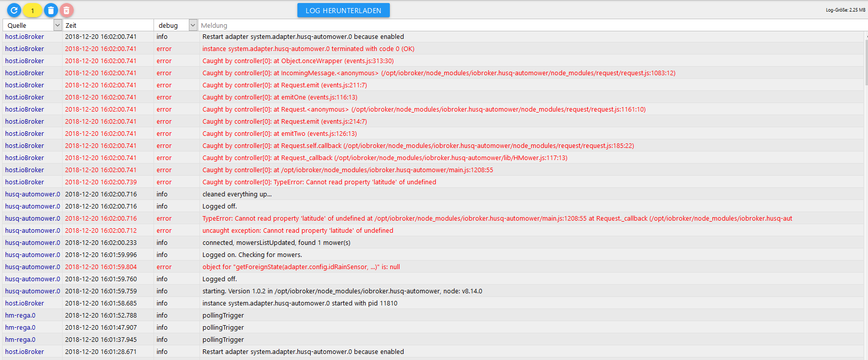
Task: Click hm-rega.0 source at 16:01:52.788
Action: 20,316
